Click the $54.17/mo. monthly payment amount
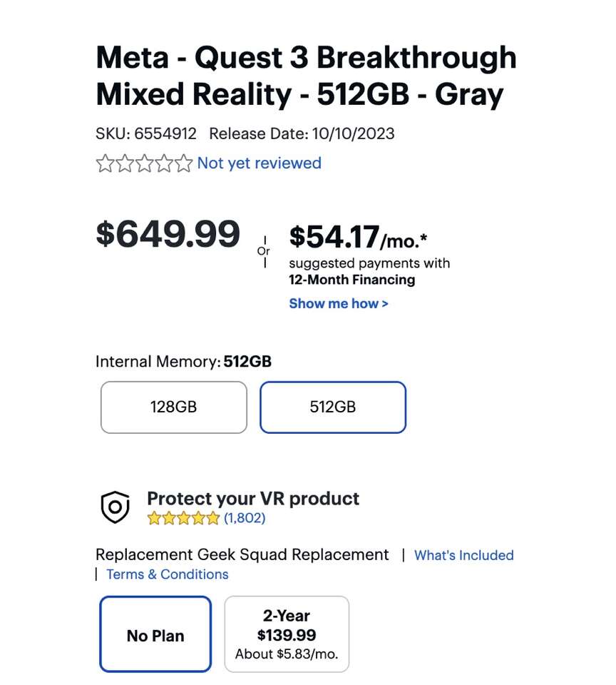Viewport: 616px width, 685px height. [358, 238]
